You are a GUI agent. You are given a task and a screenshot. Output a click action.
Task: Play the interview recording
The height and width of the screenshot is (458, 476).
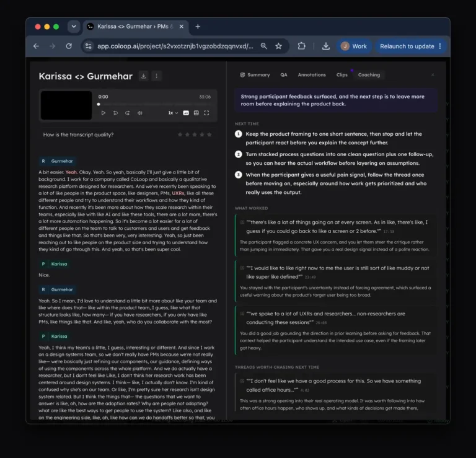(x=104, y=113)
